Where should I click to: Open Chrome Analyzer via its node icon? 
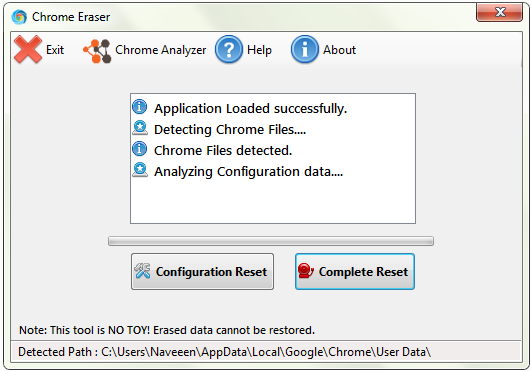coord(97,51)
